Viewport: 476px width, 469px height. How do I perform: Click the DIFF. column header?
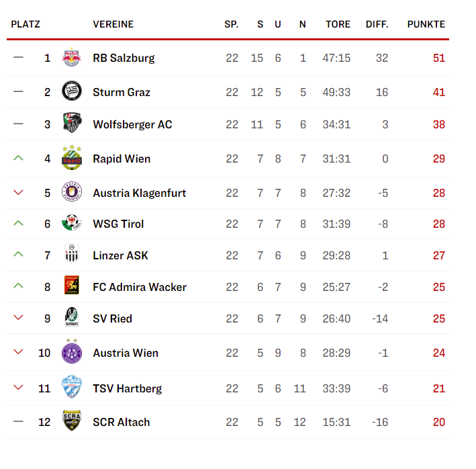377,24
